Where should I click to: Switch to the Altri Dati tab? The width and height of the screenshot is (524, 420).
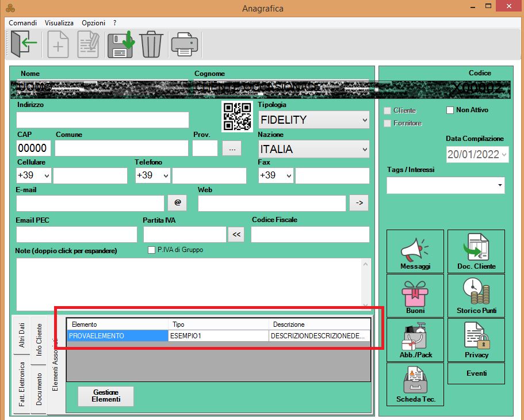coord(22,337)
